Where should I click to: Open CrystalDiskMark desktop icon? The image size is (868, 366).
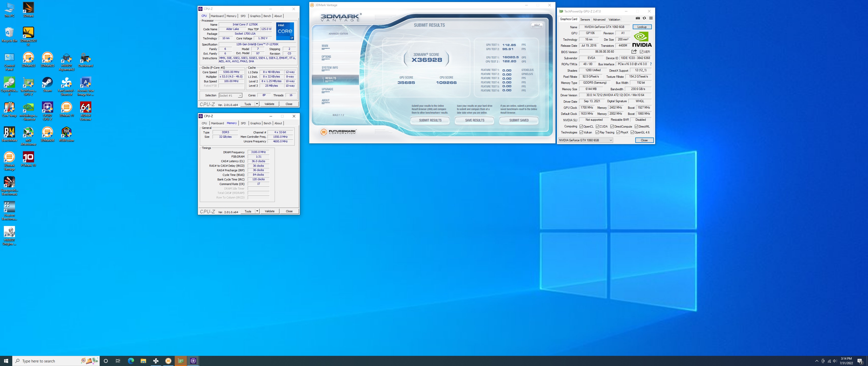9,86
